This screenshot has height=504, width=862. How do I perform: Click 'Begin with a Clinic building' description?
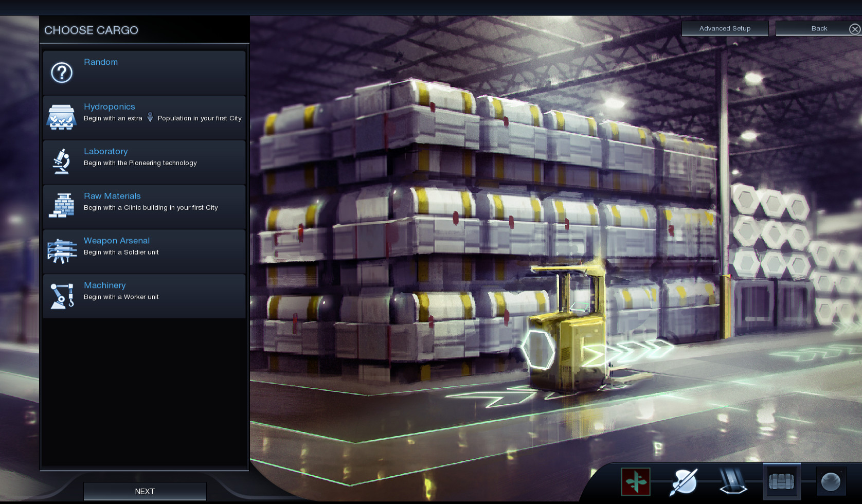pos(151,208)
